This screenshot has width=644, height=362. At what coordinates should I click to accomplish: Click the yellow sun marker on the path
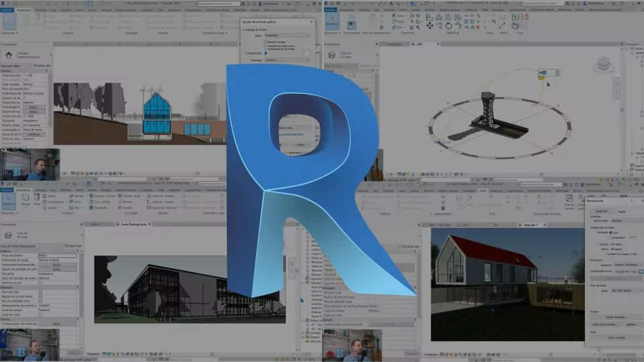click(x=542, y=77)
